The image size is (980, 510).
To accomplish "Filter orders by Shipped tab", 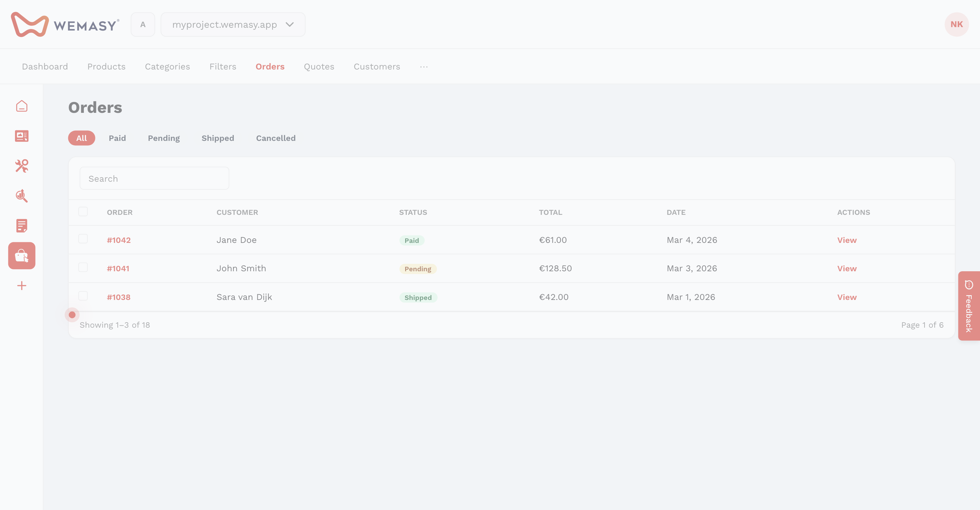I will click(218, 138).
